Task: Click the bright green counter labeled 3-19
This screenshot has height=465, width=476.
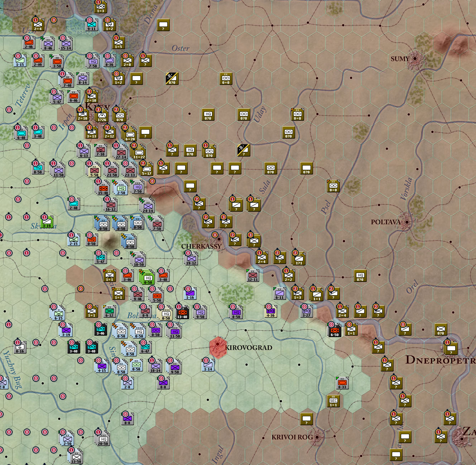Action: coord(47,222)
